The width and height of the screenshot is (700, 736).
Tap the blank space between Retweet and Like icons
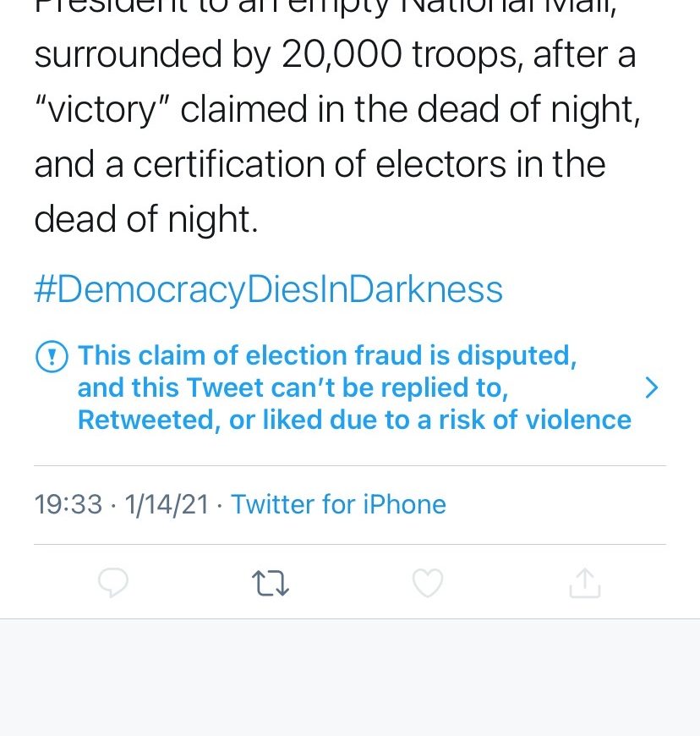[x=349, y=583]
